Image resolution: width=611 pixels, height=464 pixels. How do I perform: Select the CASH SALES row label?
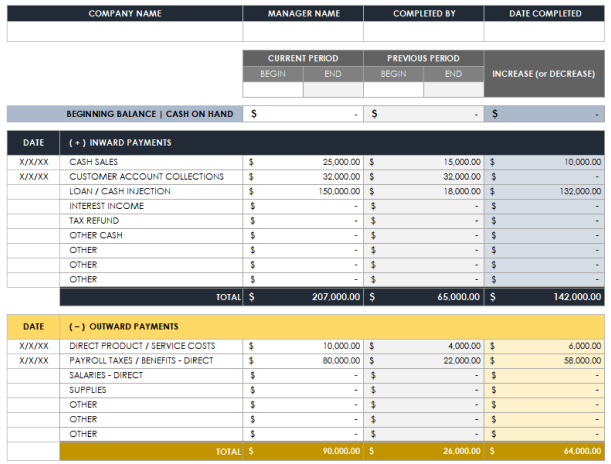click(x=94, y=162)
